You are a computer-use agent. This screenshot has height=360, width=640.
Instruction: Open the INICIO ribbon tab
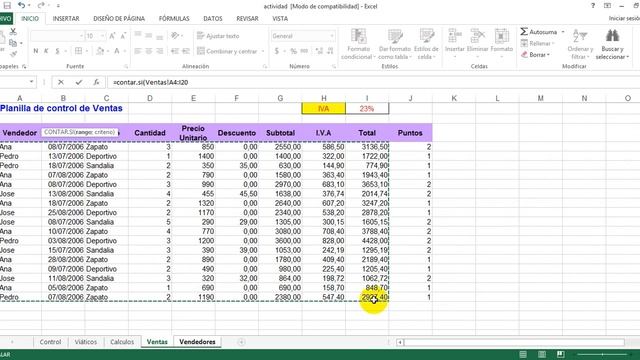(30, 18)
